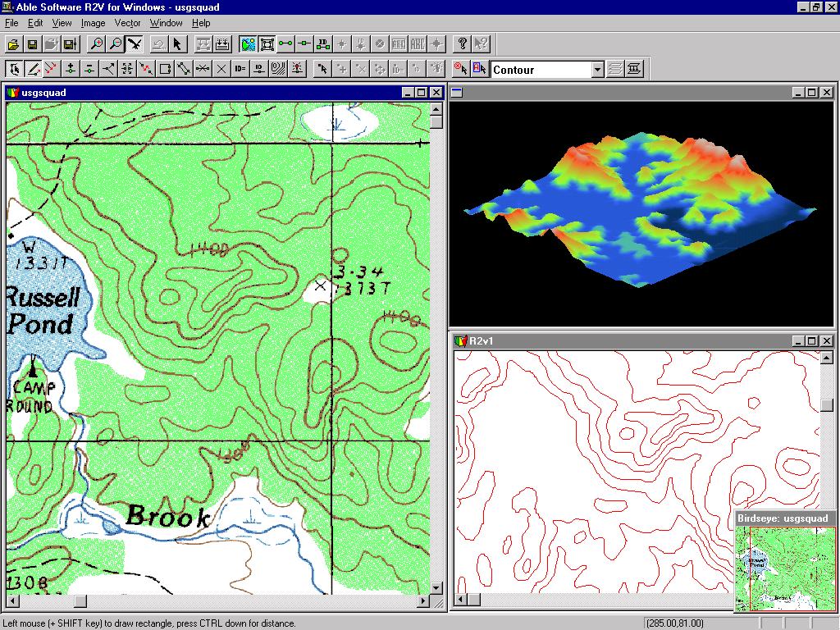Image resolution: width=840 pixels, height=630 pixels.
Task: Click the Undo toolbar icon
Action: [156, 44]
